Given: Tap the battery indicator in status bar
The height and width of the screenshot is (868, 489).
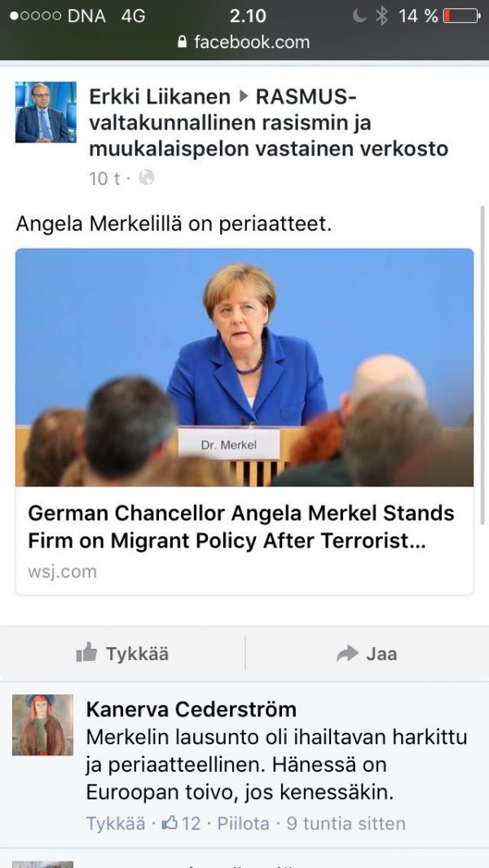Looking at the screenshot, I should click(x=461, y=15).
